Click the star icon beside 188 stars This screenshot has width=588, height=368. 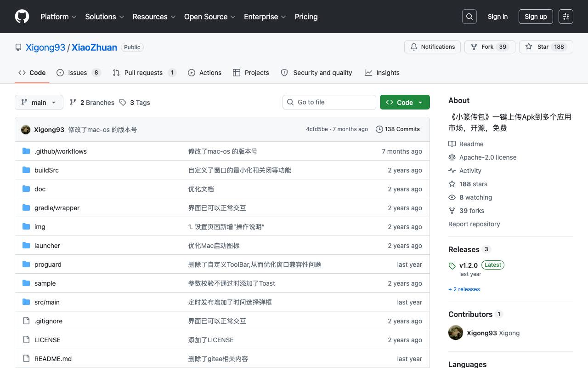(452, 184)
